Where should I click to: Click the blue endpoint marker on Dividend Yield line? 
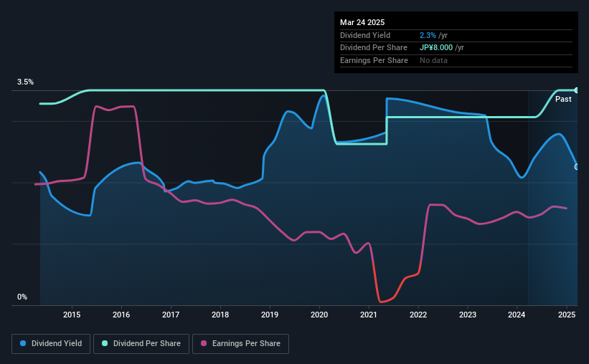pyautogui.click(x=577, y=167)
